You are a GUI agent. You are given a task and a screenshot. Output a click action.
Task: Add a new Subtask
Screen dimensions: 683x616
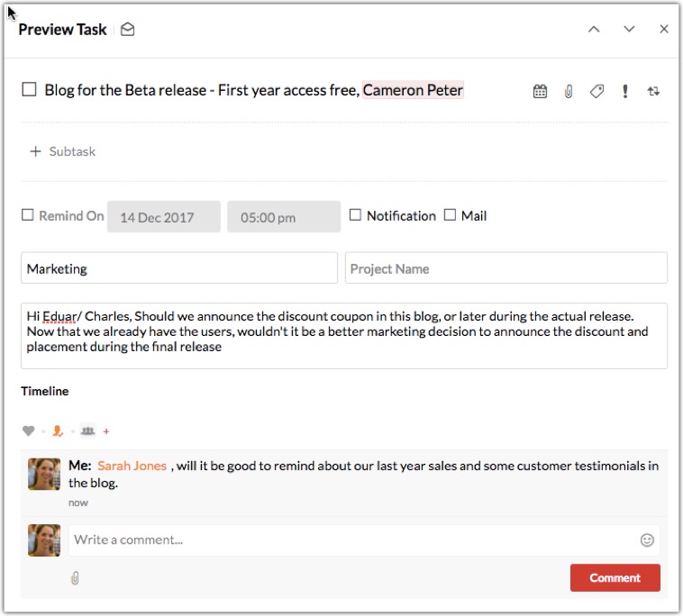tap(62, 151)
